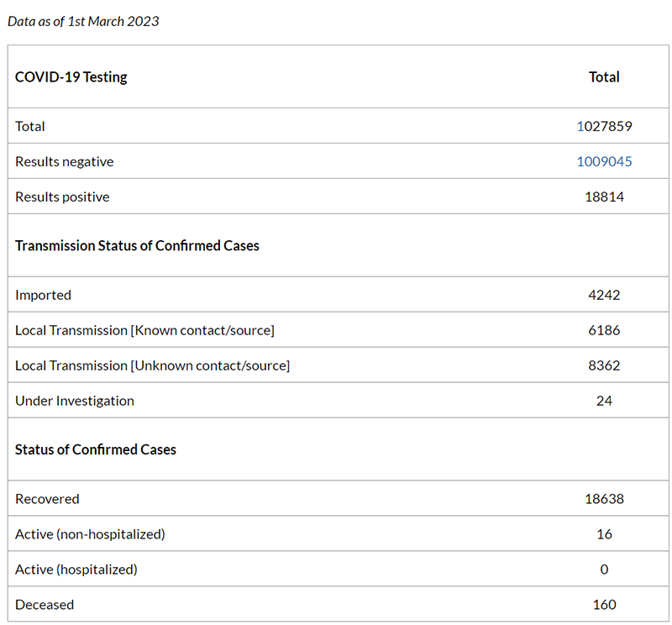Select the Results negative row label
Viewport: 672px width, 625px height.
(65, 161)
